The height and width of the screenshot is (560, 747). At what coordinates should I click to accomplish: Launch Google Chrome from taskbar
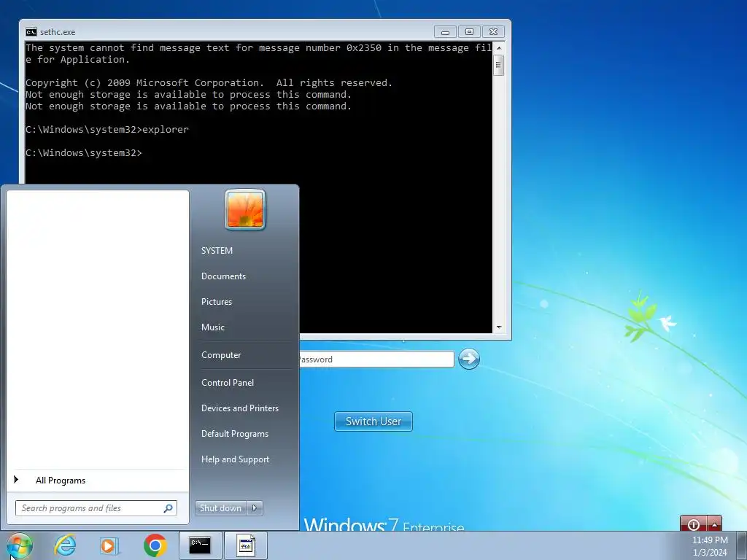[x=155, y=545]
